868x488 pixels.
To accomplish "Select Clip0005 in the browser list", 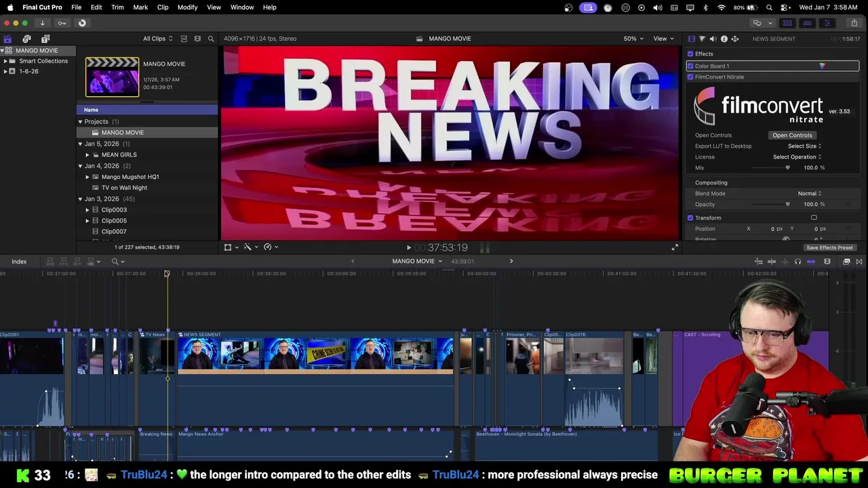I will coord(114,221).
